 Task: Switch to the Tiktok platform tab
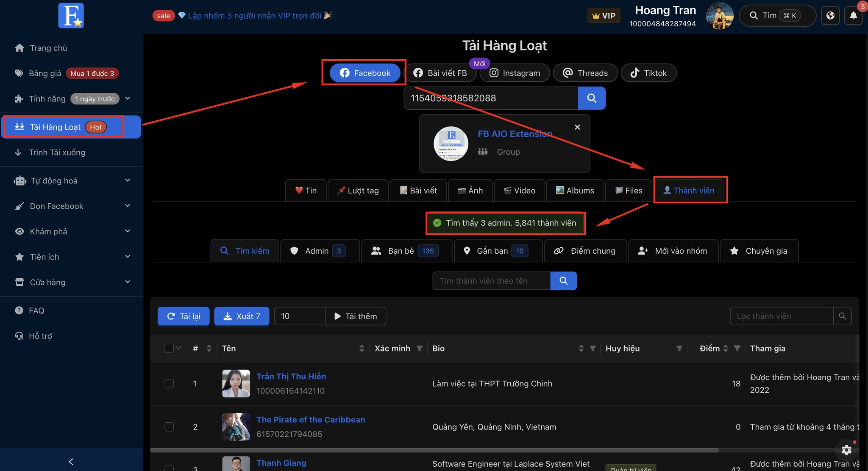point(648,73)
